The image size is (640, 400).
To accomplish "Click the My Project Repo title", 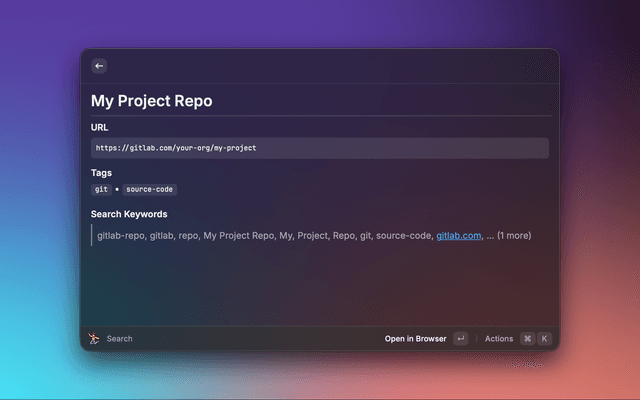I will (151, 101).
